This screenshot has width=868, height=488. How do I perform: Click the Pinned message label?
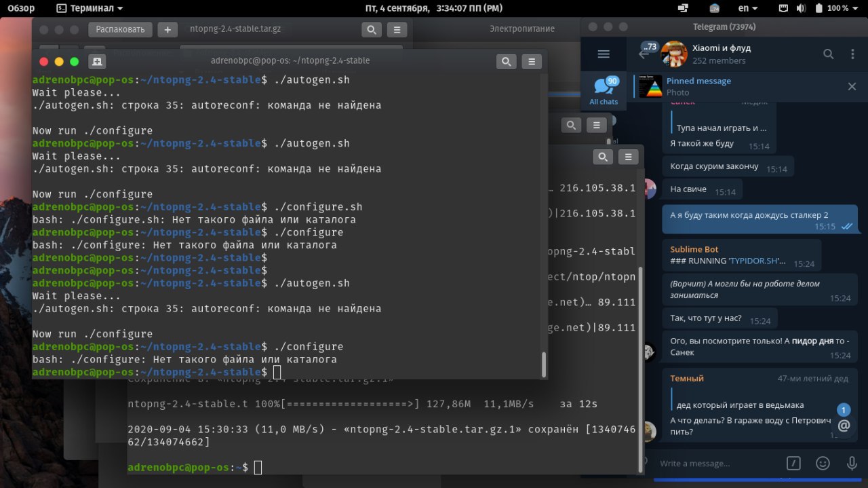click(698, 81)
